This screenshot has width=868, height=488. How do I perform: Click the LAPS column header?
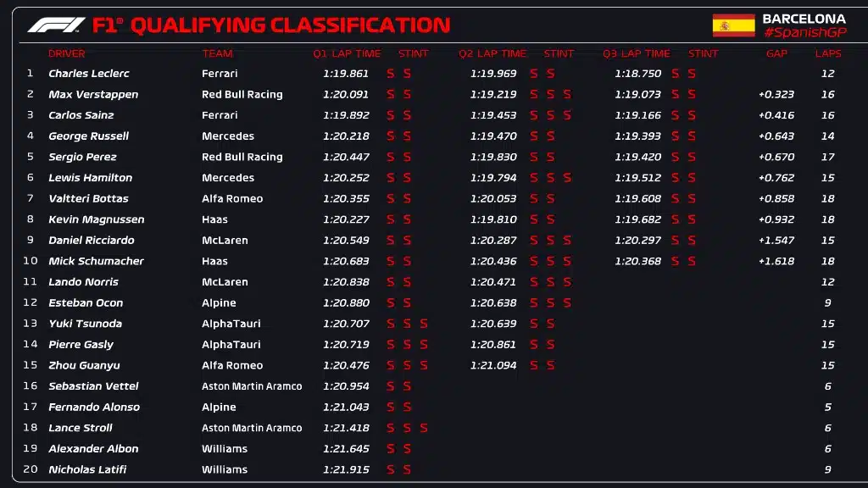pyautogui.click(x=828, y=53)
